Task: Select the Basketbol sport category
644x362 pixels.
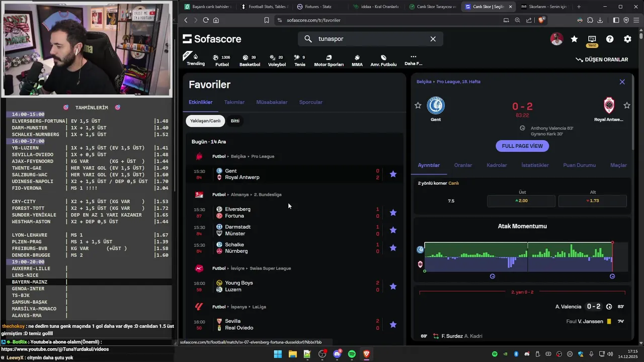Action: (x=250, y=60)
